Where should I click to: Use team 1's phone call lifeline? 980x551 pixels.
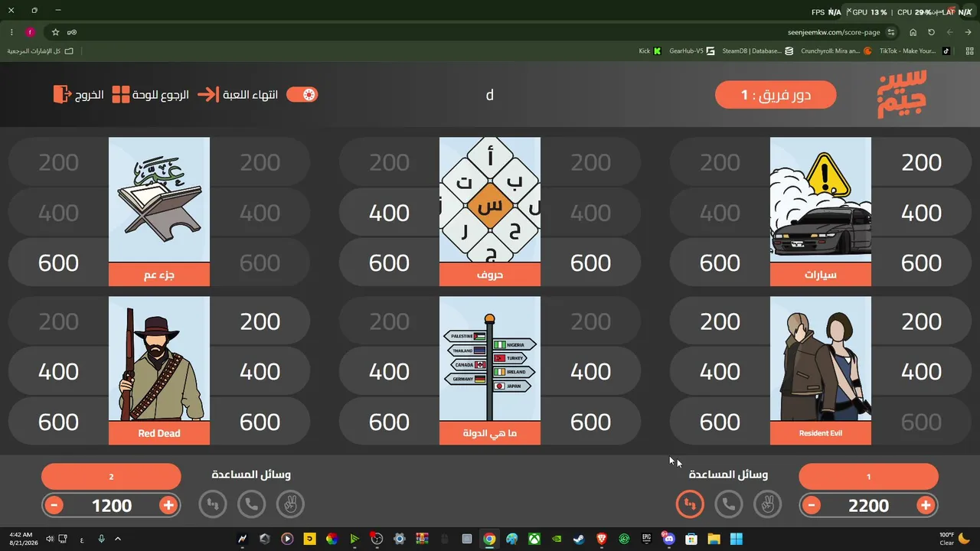coord(729,504)
